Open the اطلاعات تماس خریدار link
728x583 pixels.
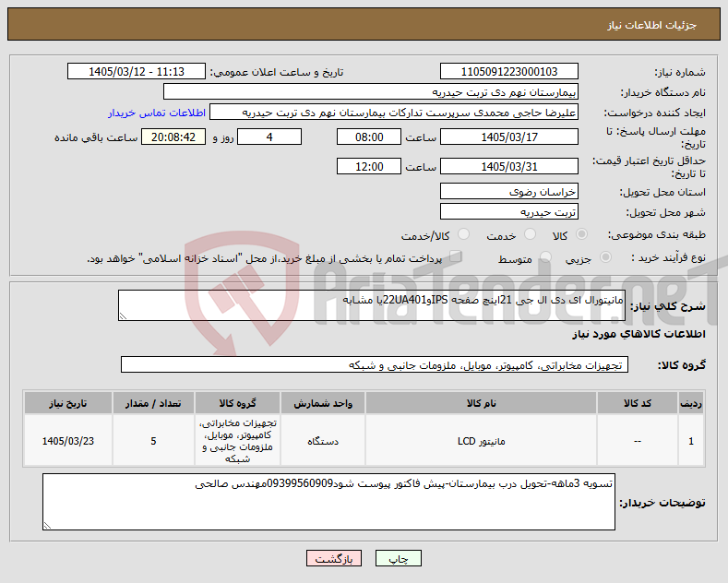point(157,113)
